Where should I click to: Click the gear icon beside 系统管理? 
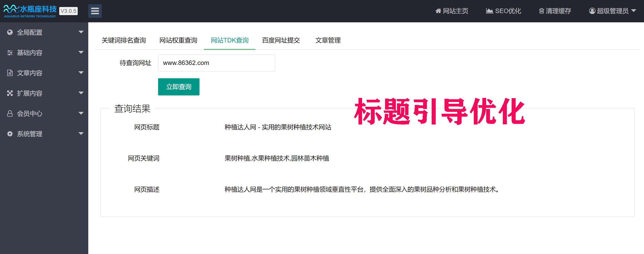[x=10, y=134]
